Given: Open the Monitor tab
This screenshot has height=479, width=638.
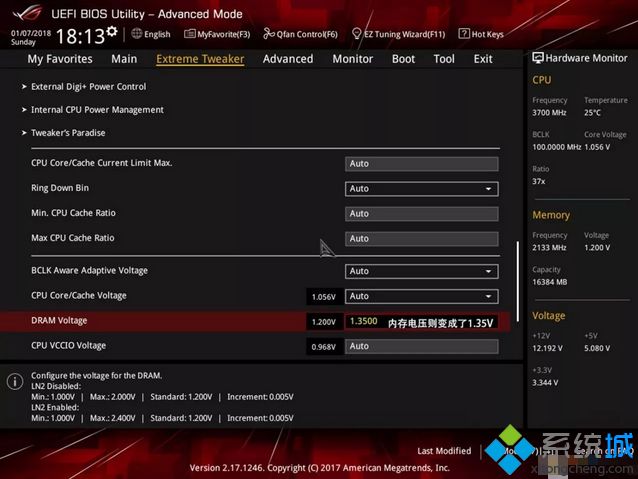Looking at the screenshot, I should click(353, 59).
